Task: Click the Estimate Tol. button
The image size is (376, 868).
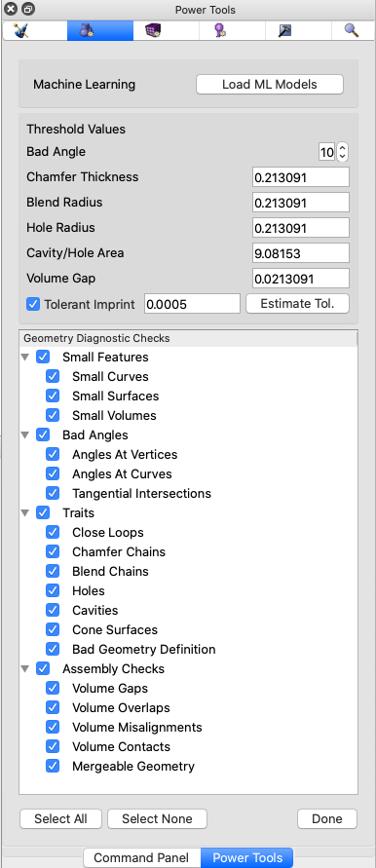Action: coord(297,304)
